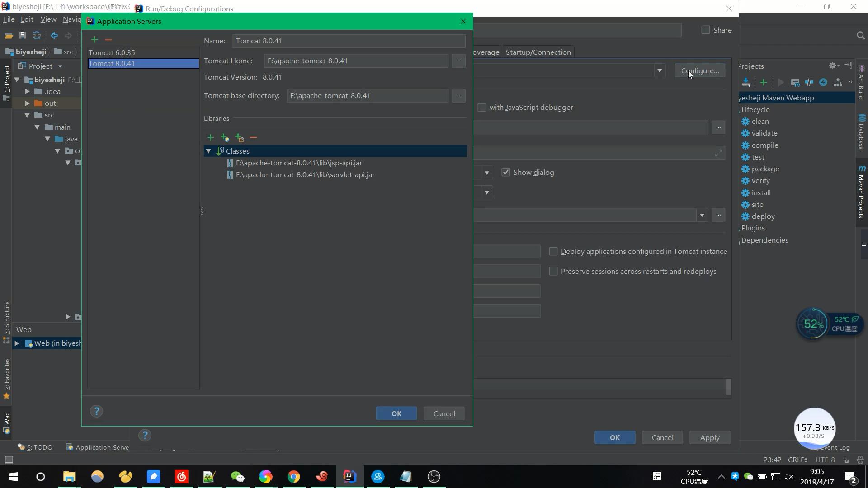Uncheck Show dialog checkbox
The width and height of the screenshot is (868, 488).
tap(505, 173)
